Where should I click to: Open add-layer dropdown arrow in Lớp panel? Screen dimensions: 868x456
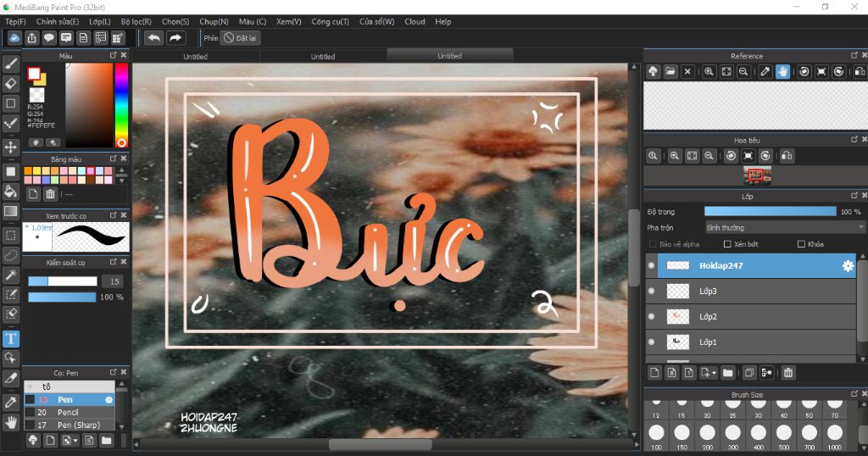[x=714, y=373]
